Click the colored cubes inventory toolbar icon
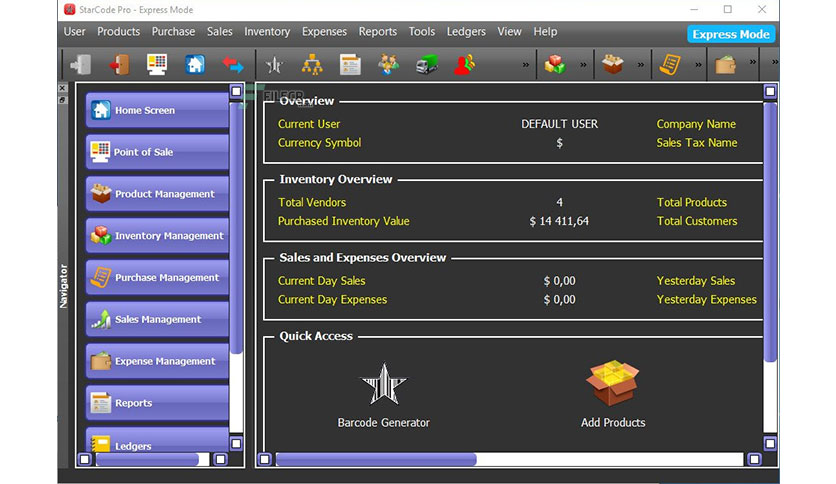 (x=555, y=64)
